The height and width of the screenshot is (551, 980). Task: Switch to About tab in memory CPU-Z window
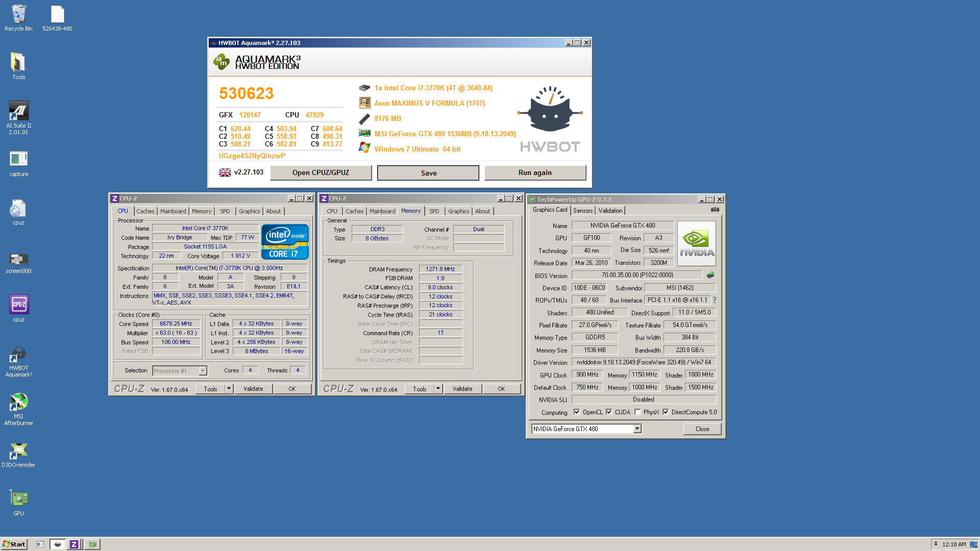[482, 211]
